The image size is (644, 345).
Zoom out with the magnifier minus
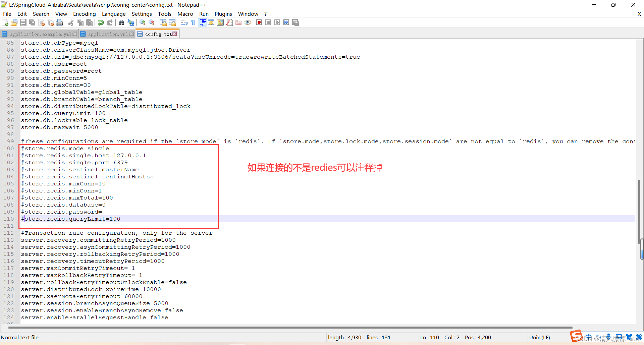coord(152,22)
